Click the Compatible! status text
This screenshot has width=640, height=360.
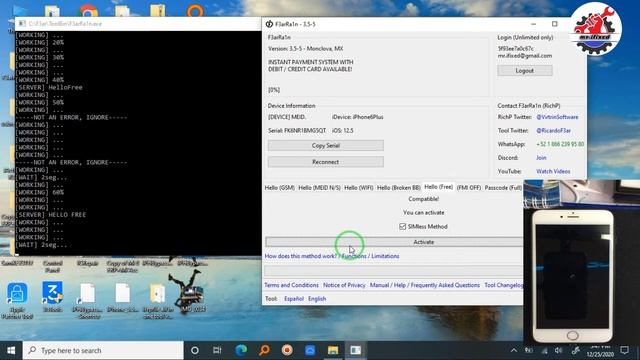[424, 199]
